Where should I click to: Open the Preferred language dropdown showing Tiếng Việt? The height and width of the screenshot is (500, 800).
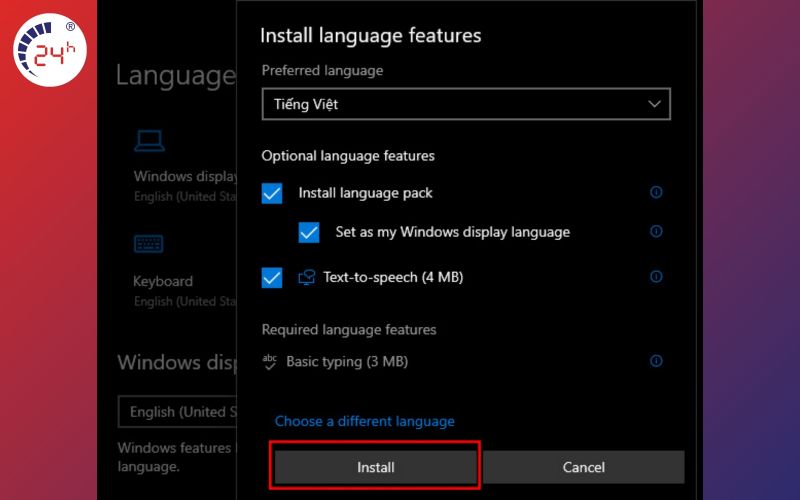pos(466,104)
